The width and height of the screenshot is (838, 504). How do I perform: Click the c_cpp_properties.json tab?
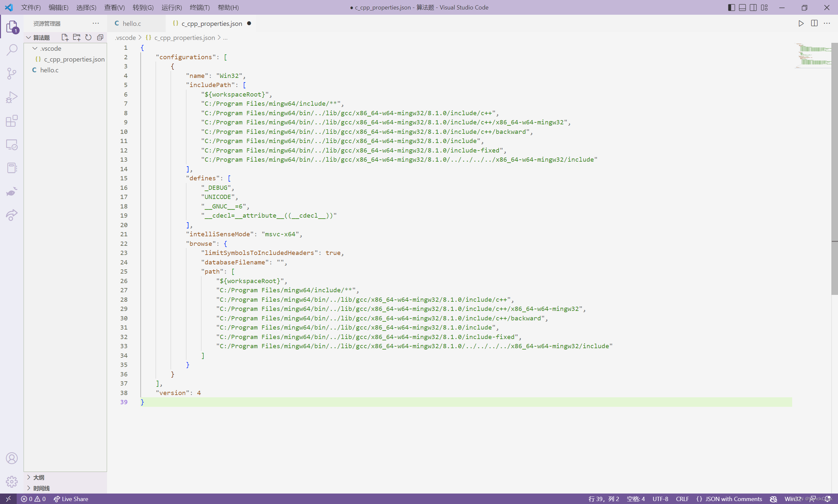(x=211, y=23)
